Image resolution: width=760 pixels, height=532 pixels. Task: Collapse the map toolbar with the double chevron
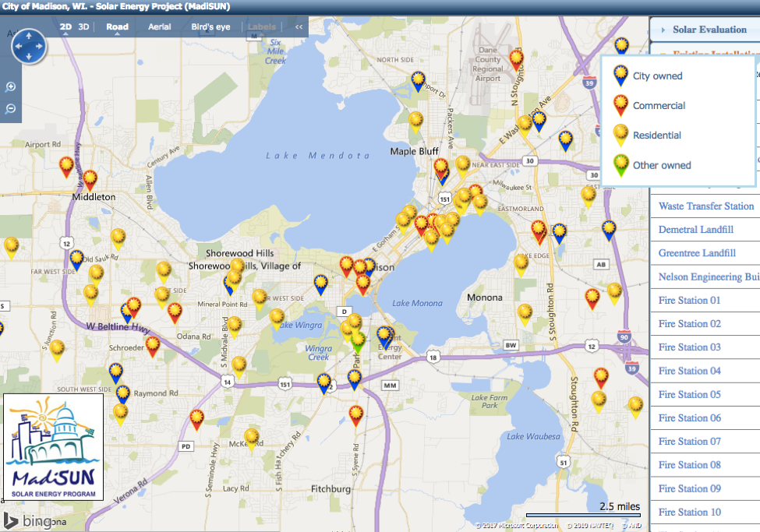click(299, 27)
